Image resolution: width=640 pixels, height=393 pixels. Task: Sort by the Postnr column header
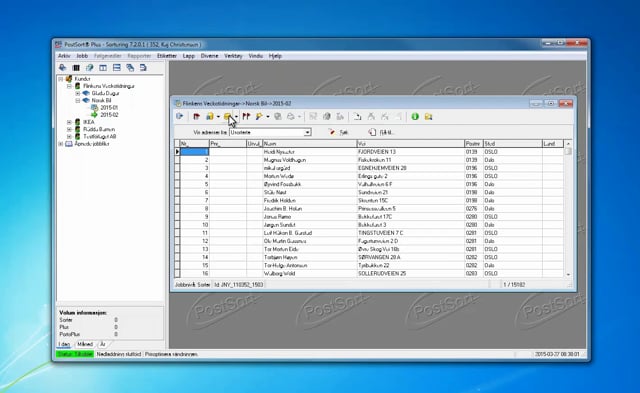pyautogui.click(x=474, y=144)
